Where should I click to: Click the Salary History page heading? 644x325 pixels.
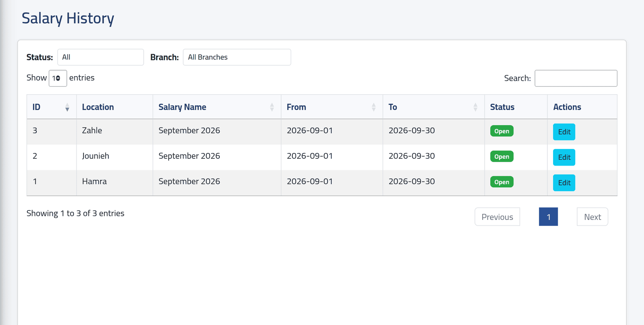[x=68, y=19]
